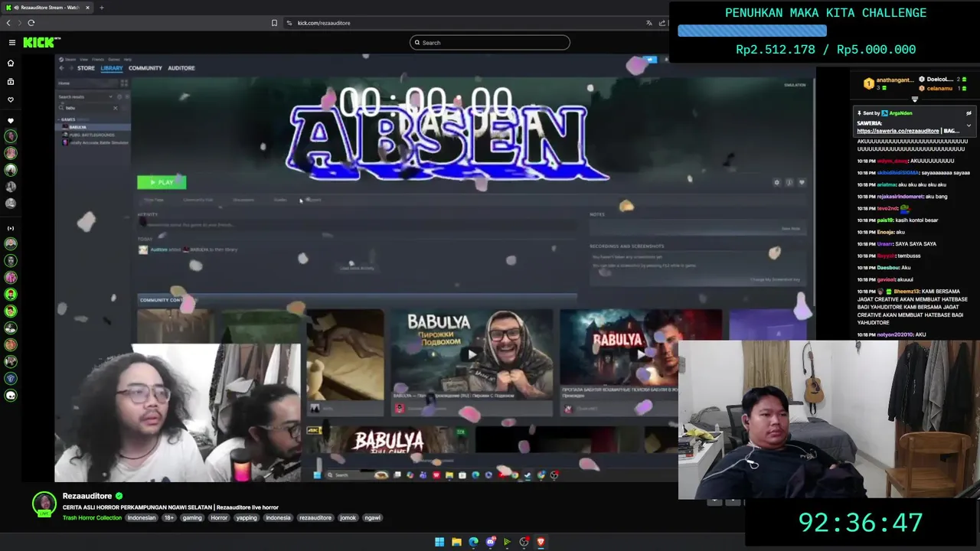Click the green Kick logo
Viewport: 980px width, 551px height.
41,43
